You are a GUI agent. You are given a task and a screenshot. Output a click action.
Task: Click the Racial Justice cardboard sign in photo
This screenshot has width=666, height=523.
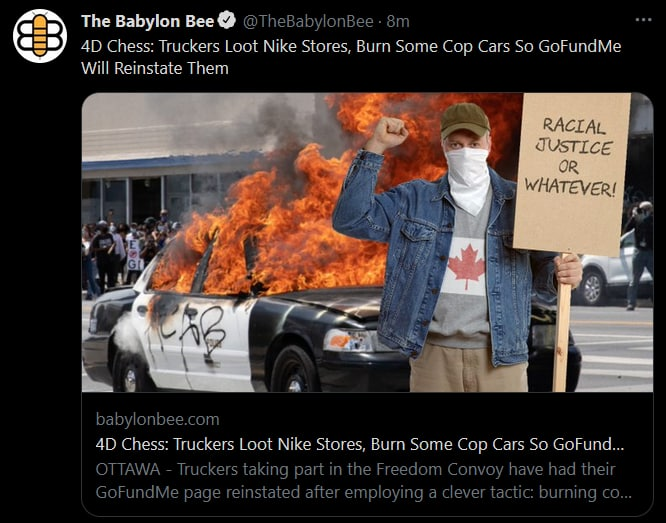coord(572,173)
